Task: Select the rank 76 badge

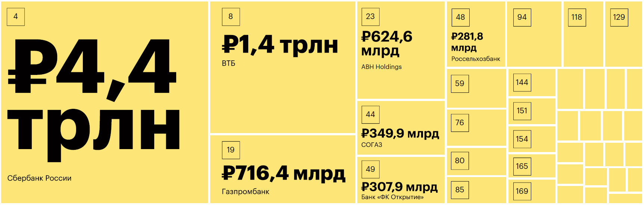Action: coord(460,123)
